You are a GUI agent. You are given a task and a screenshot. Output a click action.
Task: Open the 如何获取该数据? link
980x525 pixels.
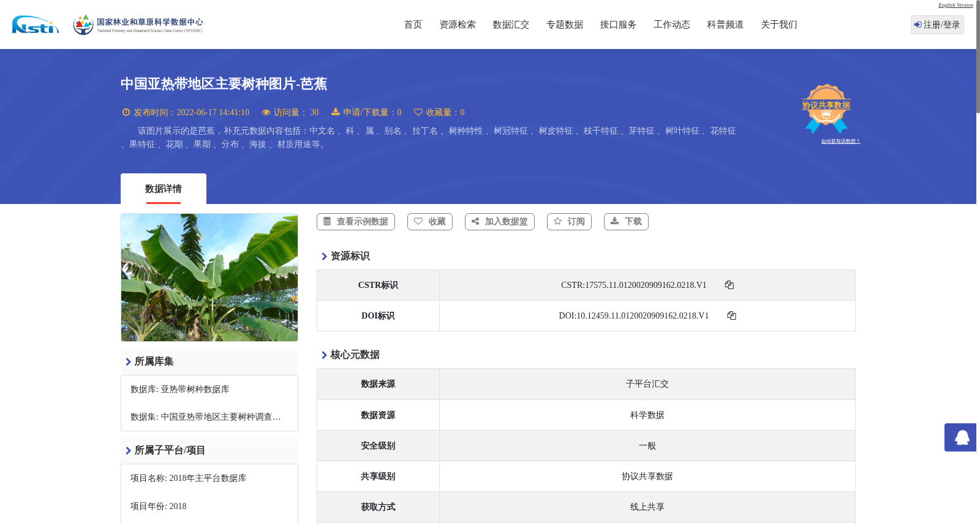coord(840,142)
